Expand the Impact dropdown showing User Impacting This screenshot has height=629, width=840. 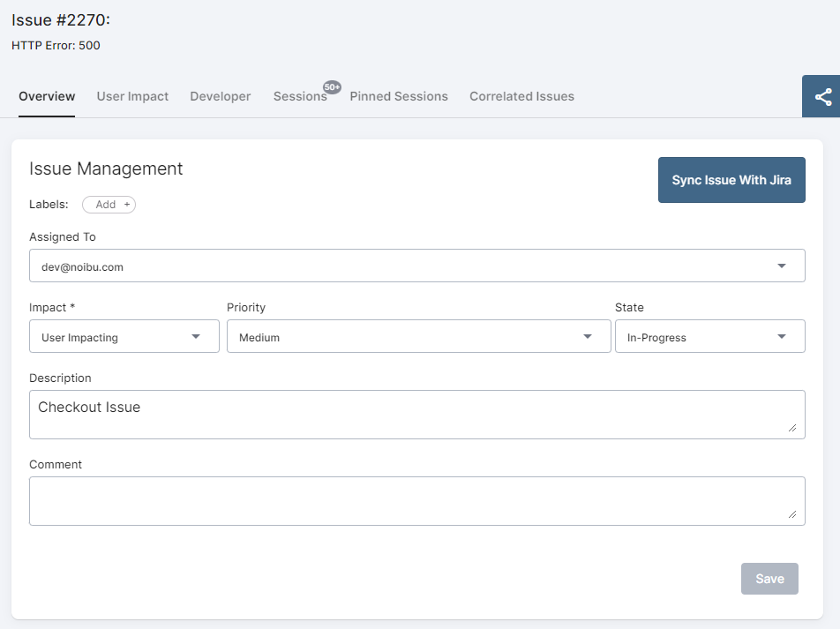(124, 336)
